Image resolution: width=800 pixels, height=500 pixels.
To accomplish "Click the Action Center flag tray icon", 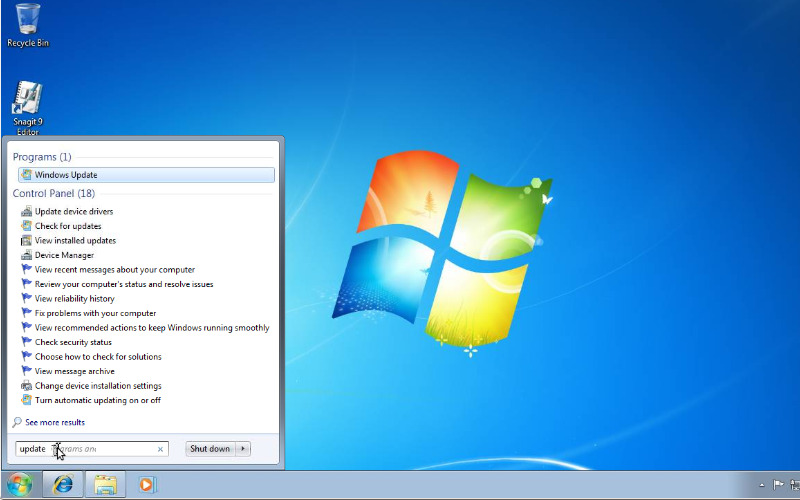I will click(x=778, y=485).
